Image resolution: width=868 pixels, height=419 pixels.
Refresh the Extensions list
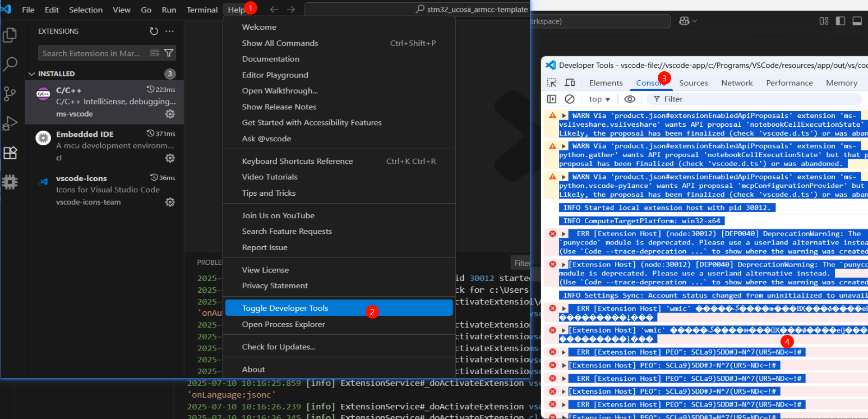click(154, 31)
